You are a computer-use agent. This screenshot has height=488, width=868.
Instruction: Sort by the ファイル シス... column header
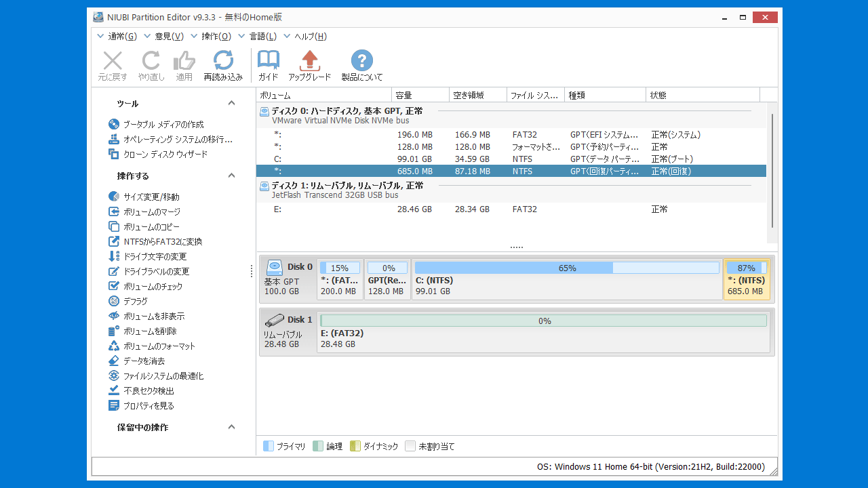[536, 96]
